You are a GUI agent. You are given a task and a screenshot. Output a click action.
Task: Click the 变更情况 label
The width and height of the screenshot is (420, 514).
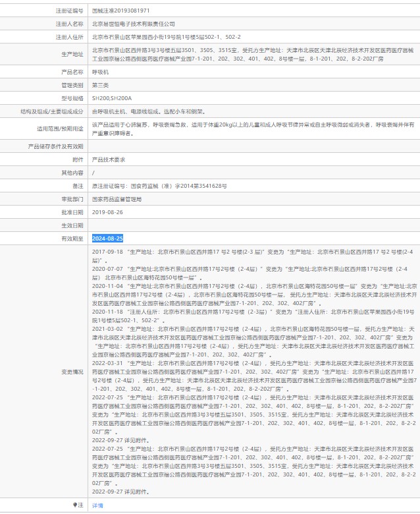[72, 372]
